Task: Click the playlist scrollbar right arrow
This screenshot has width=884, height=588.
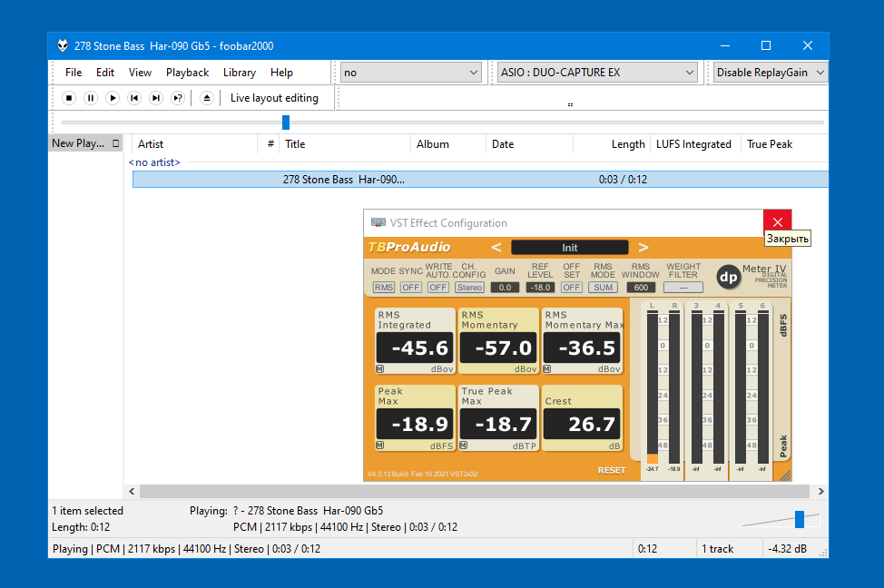Action: pos(820,492)
